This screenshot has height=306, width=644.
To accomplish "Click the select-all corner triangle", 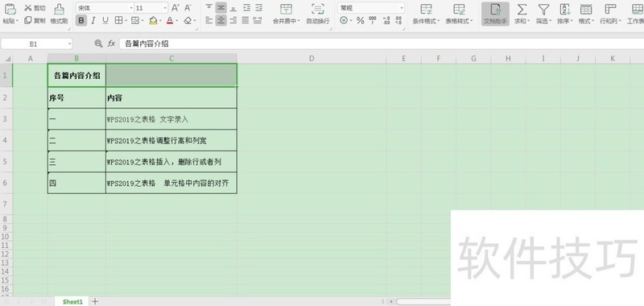I will [8, 59].
